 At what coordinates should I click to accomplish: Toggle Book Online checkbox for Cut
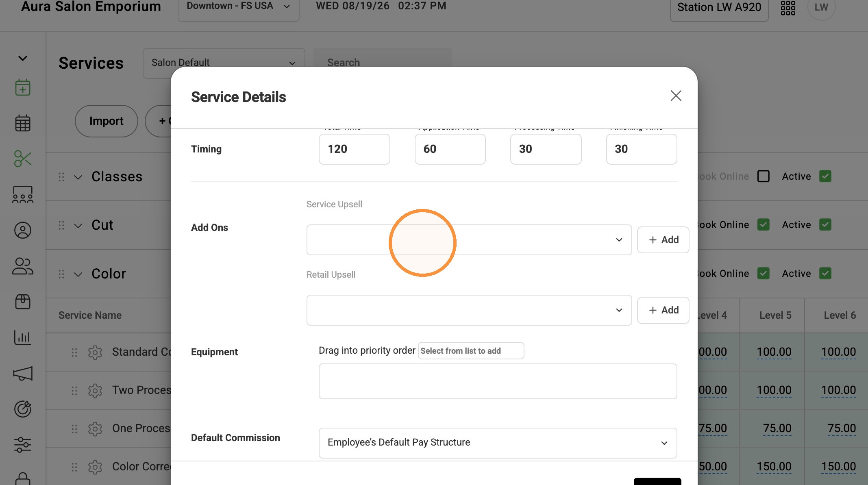(763, 225)
